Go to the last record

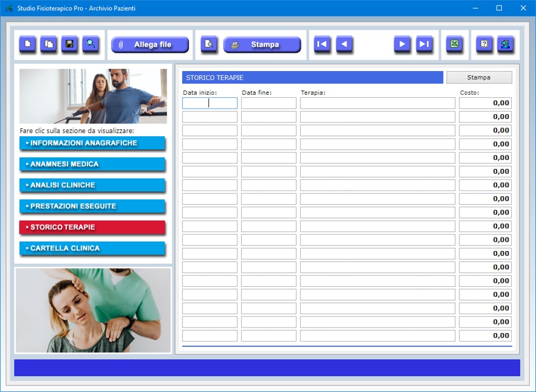[424, 44]
